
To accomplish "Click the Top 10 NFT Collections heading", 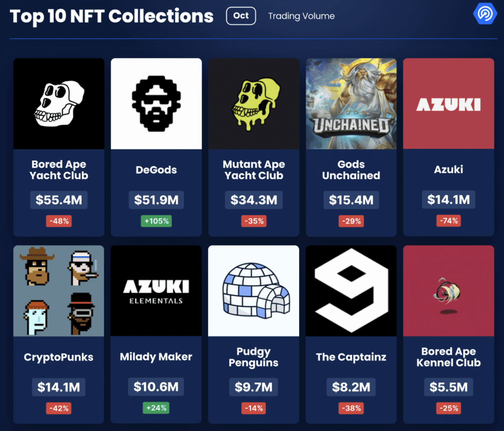I will click(112, 17).
